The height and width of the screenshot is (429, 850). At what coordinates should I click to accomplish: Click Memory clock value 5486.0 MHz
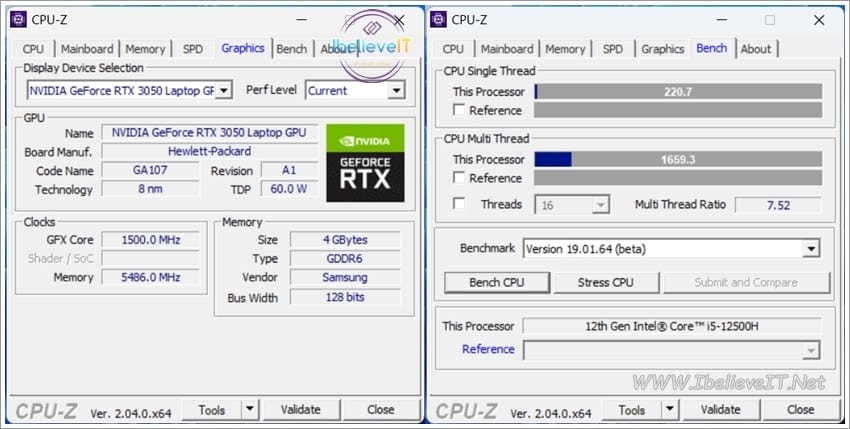[x=150, y=277]
